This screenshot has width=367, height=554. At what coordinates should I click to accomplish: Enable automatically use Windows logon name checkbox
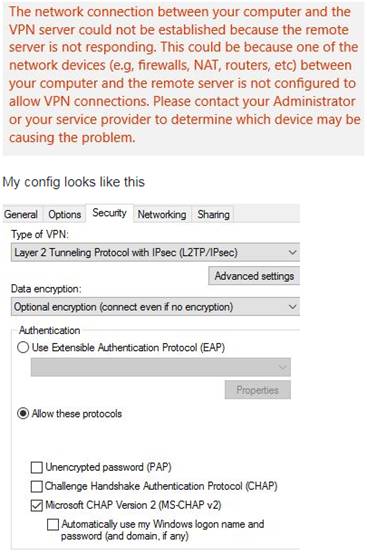53,524
